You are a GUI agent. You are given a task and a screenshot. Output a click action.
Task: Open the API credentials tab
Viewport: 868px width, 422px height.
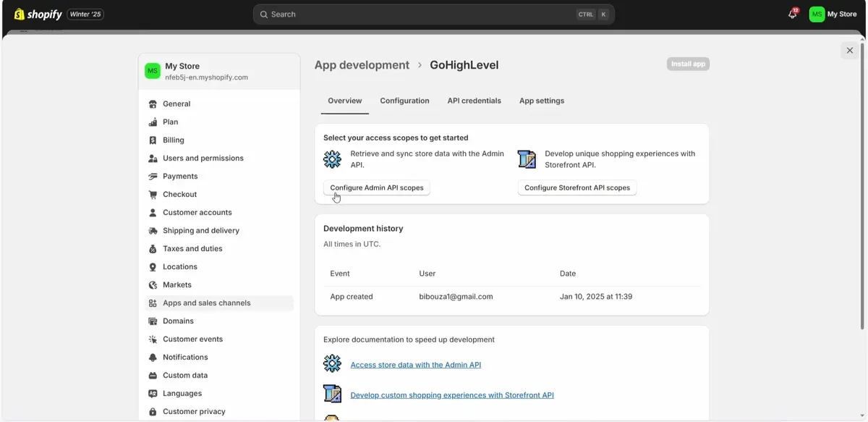pyautogui.click(x=475, y=101)
